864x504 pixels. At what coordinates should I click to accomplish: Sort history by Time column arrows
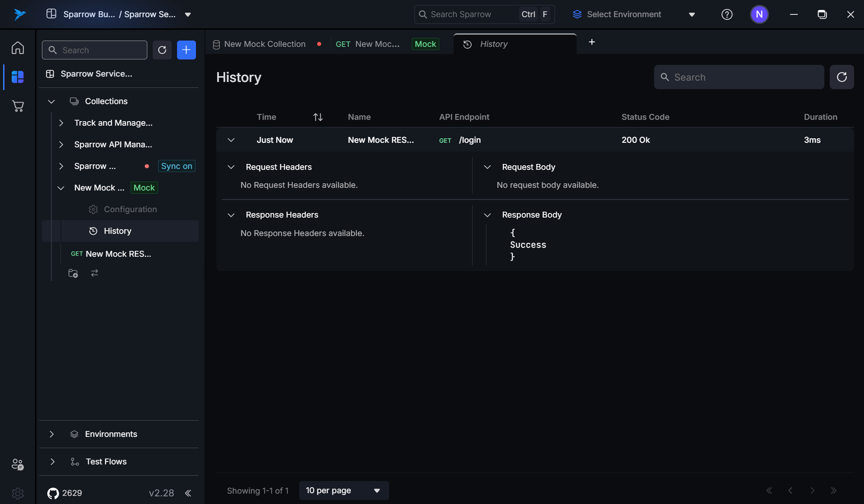pos(318,117)
